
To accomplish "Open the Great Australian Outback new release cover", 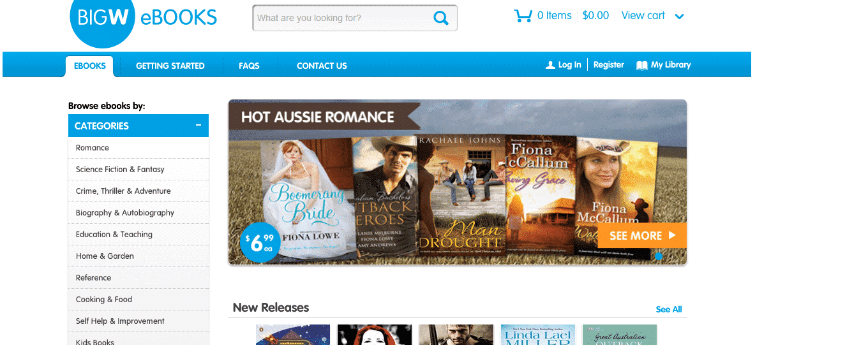I will click(620, 335).
